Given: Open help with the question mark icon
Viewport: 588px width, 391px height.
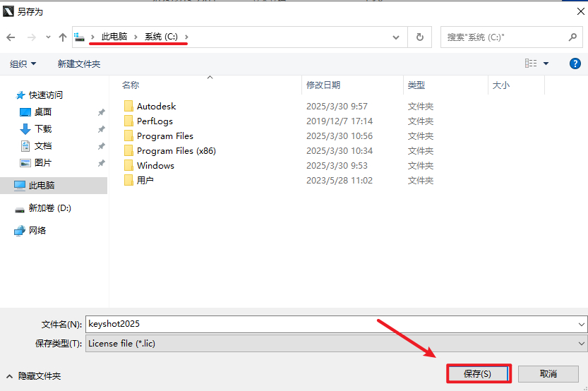Looking at the screenshot, I should 575,64.
